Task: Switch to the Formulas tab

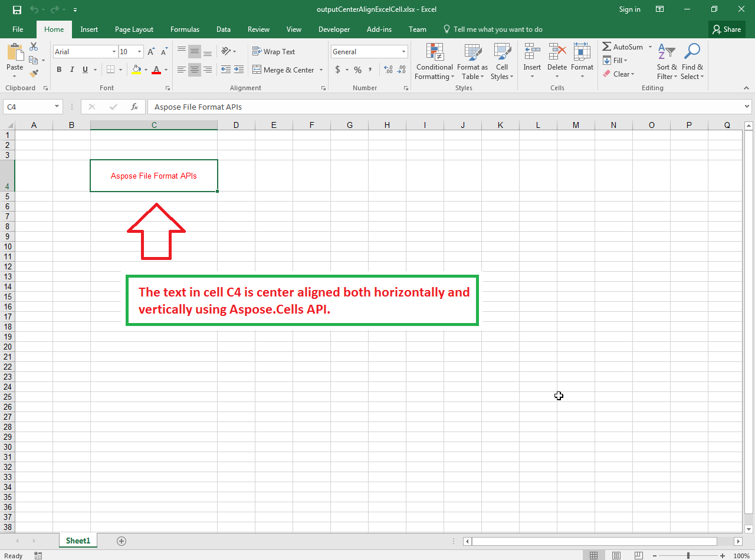Action: pyautogui.click(x=185, y=29)
